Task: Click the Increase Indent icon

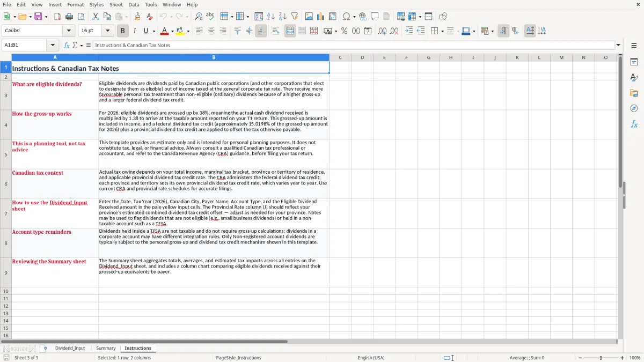Action: point(409,31)
